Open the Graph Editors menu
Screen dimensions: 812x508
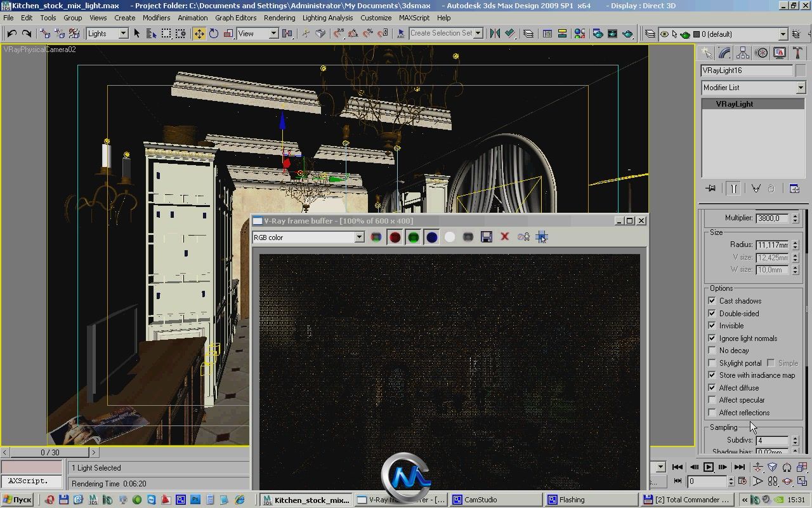pyautogui.click(x=235, y=18)
